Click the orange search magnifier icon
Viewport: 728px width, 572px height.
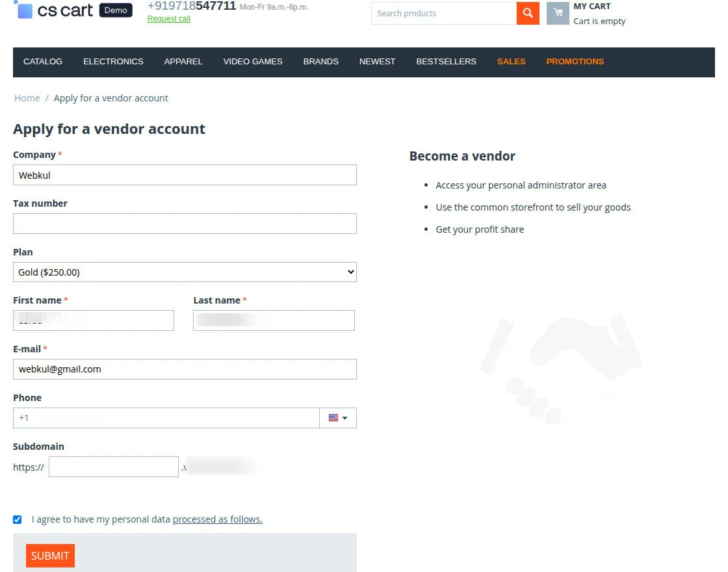point(528,13)
